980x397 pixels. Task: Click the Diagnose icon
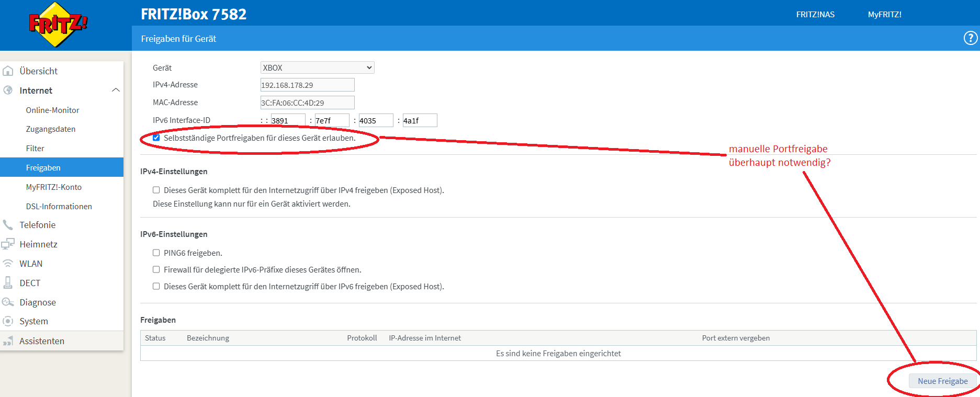(x=8, y=302)
